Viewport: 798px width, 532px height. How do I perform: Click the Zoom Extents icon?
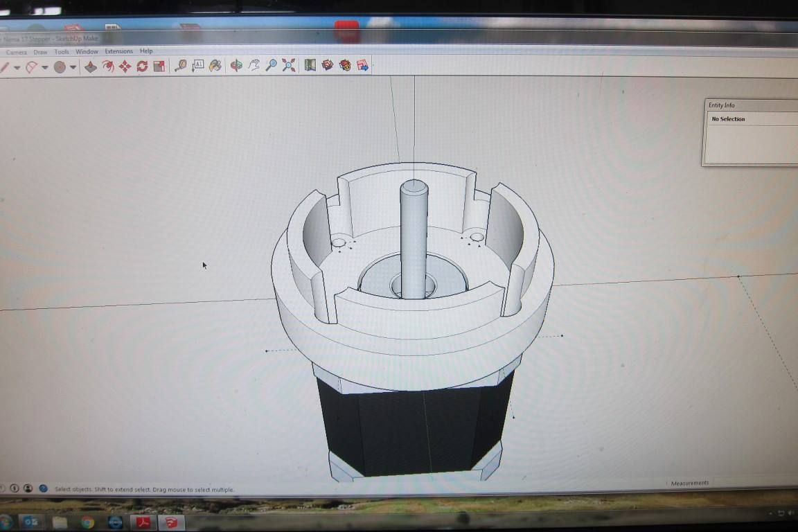tap(288, 66)
